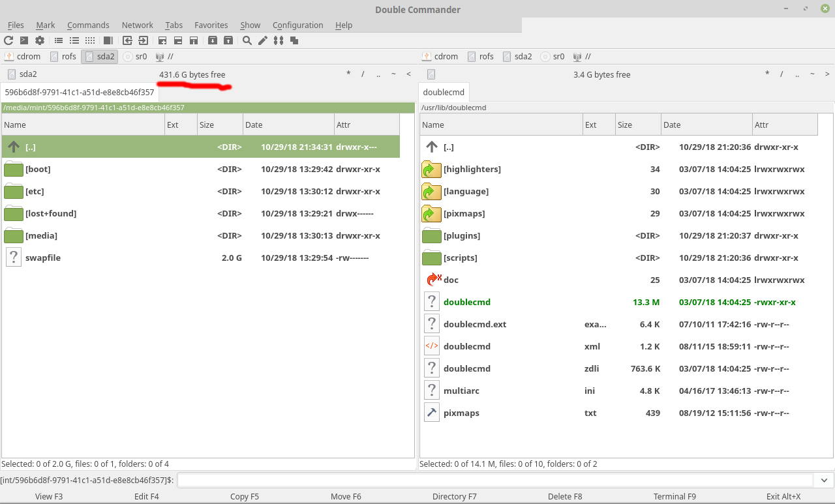Select cdrom drive in left panel
Viewport: 835px width, 504px height.
coord(23,57)
